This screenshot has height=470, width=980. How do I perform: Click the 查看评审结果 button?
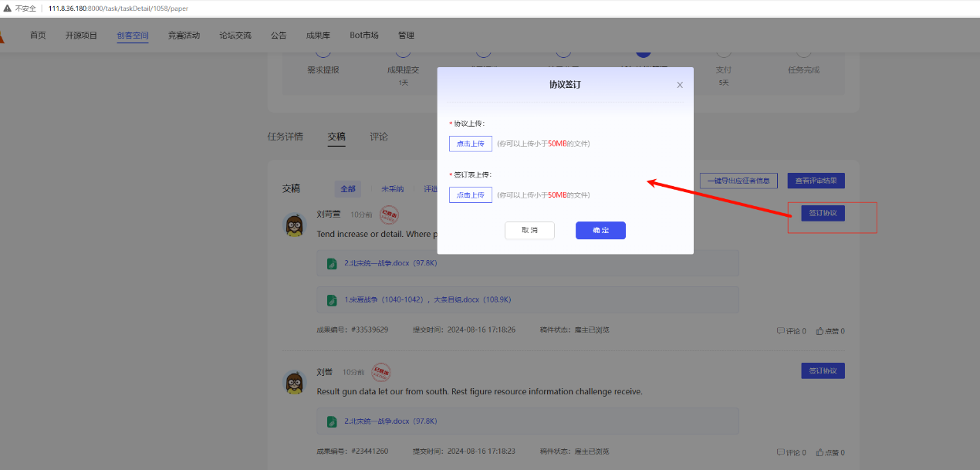(x=816, y=181)
